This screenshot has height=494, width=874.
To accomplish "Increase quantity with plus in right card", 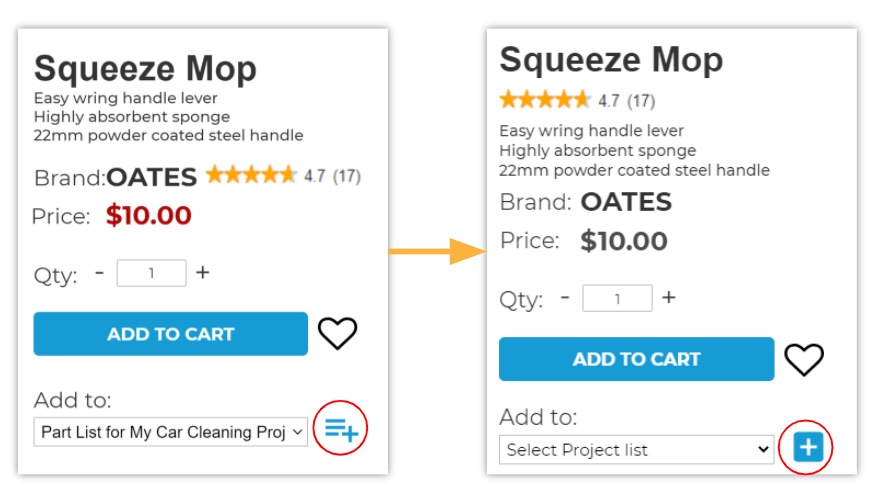I will point(669,297).
